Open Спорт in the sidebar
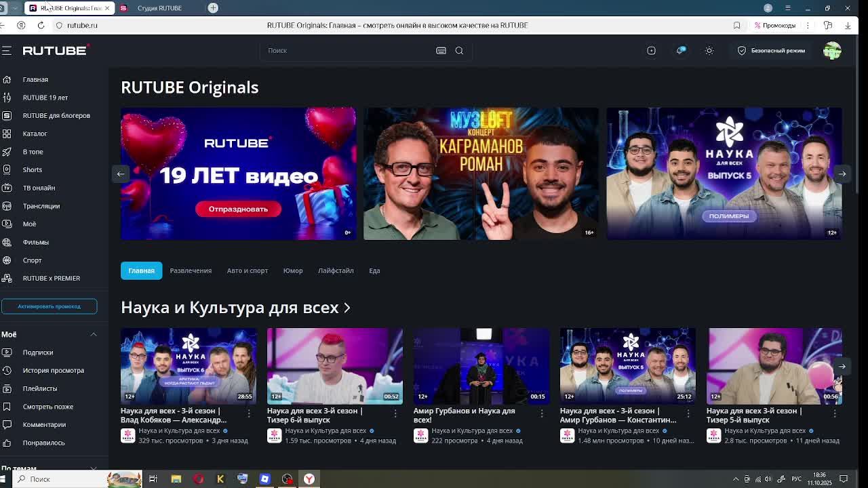The height and width of the screenshot is (488, 868). [32, 260]
